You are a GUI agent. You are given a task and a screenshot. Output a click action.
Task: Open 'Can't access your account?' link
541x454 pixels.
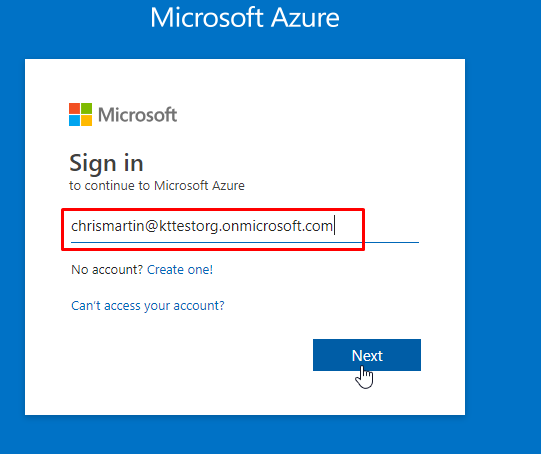148,306
